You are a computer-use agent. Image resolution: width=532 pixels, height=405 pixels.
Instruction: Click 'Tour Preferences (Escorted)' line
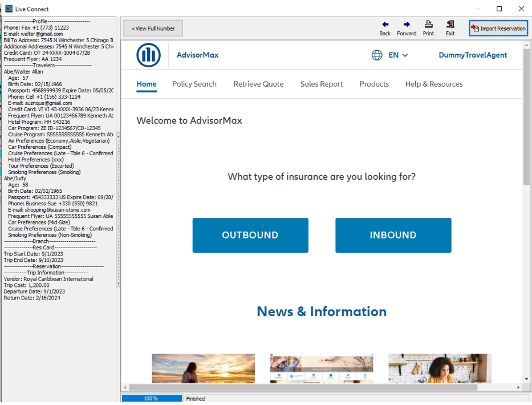[x=41, y=166]
